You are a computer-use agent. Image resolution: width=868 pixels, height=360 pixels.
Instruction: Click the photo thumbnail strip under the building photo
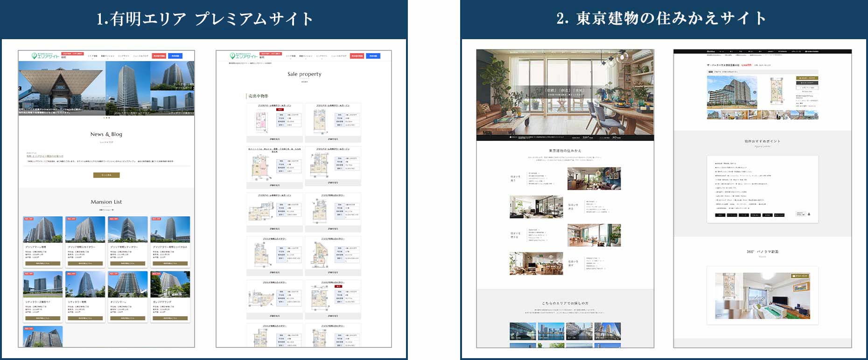pos(763,115)
